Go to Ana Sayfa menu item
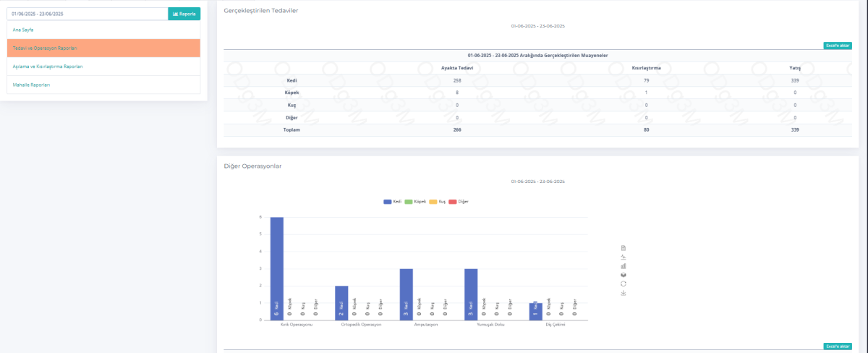The height and width of the screenshot is (353, 868). (23, 30)
